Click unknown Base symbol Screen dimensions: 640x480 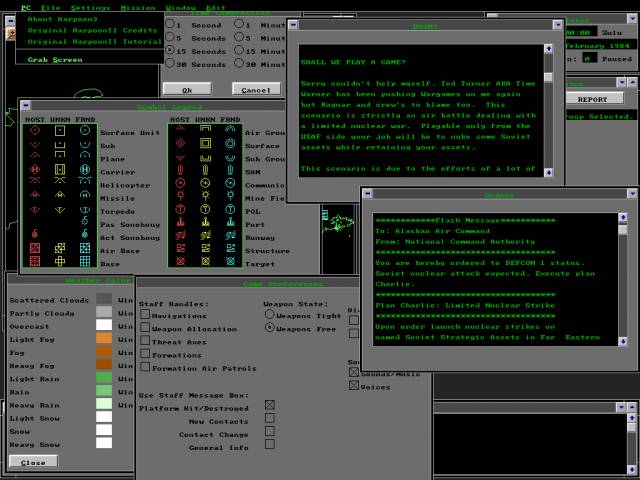tap(60, 261)
